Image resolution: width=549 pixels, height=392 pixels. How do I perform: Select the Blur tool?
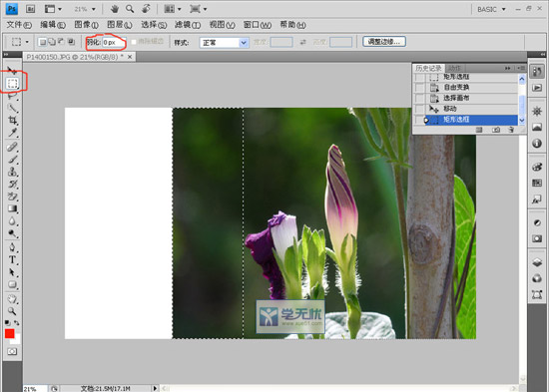pyautogui.click(x=12, y=221)
